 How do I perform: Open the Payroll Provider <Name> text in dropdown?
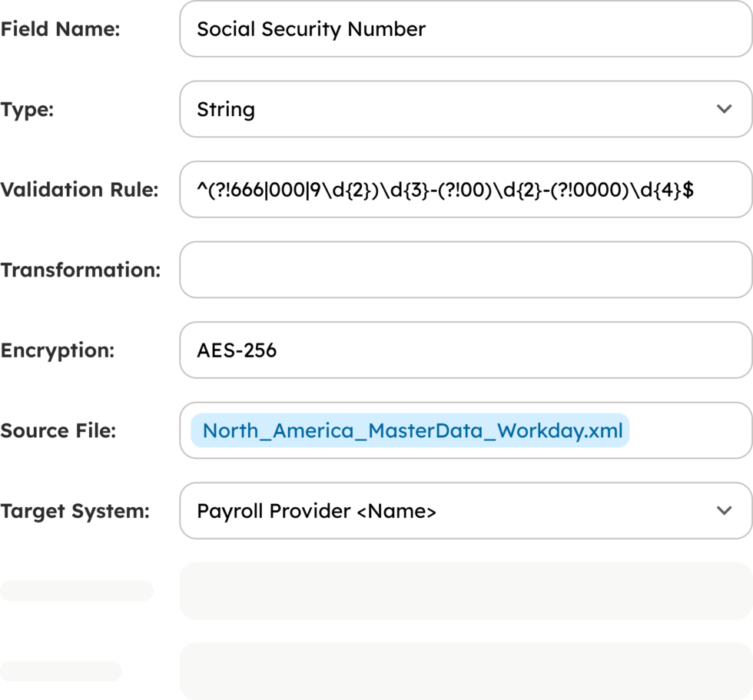click(x=317, y=511)
